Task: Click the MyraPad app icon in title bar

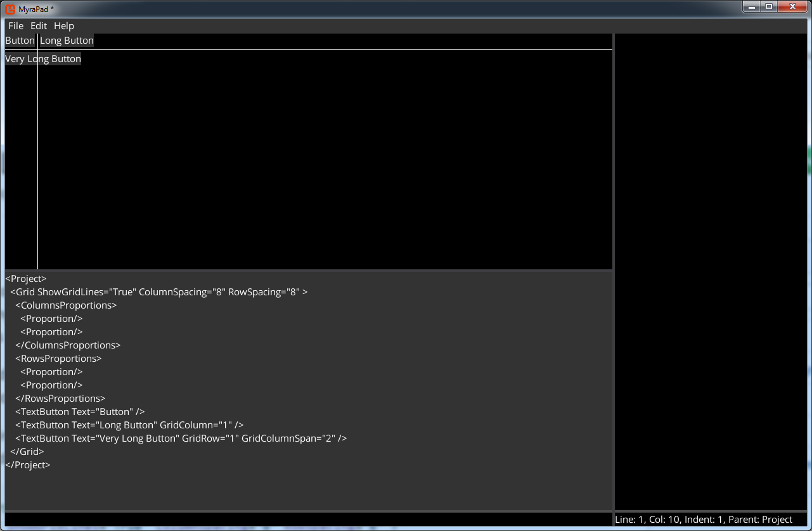Action: click(10, 8)
